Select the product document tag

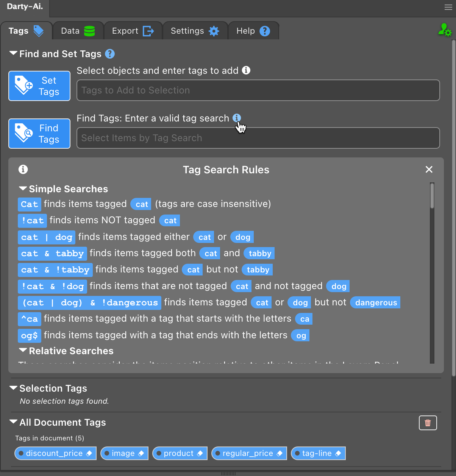click(x=180, y=453)
